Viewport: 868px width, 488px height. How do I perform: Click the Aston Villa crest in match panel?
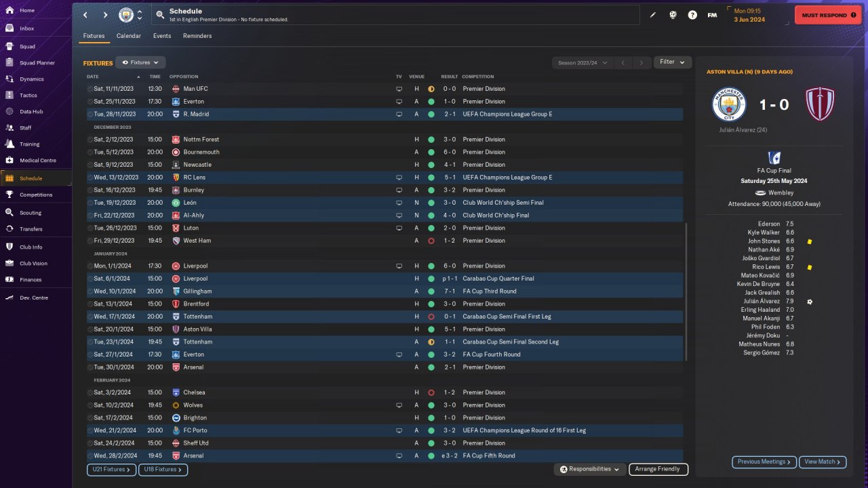coord(820,104)
